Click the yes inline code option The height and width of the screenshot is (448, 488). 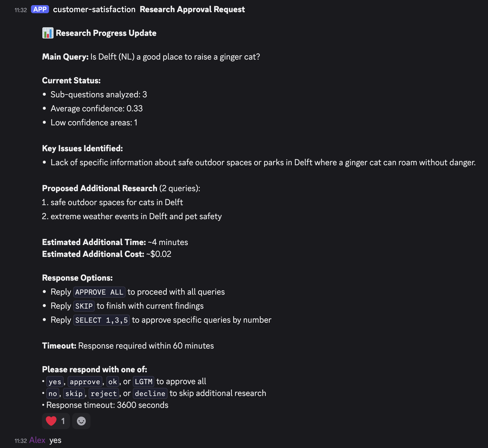click(55, 381)
